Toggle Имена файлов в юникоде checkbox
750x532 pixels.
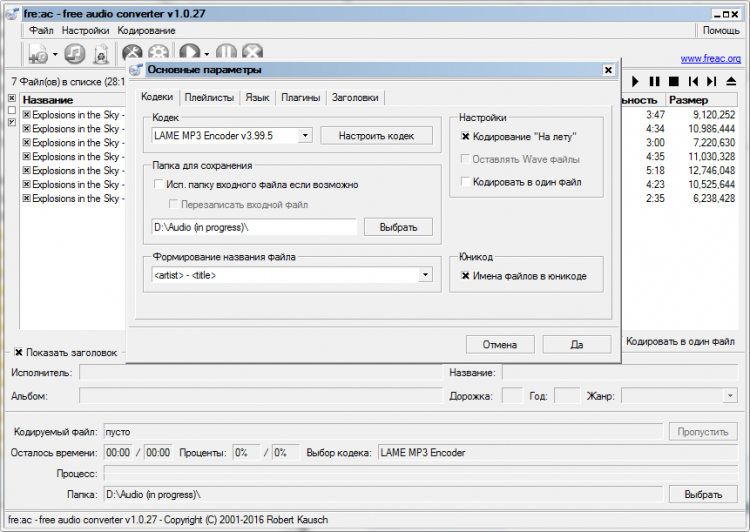tap(465, 276)
